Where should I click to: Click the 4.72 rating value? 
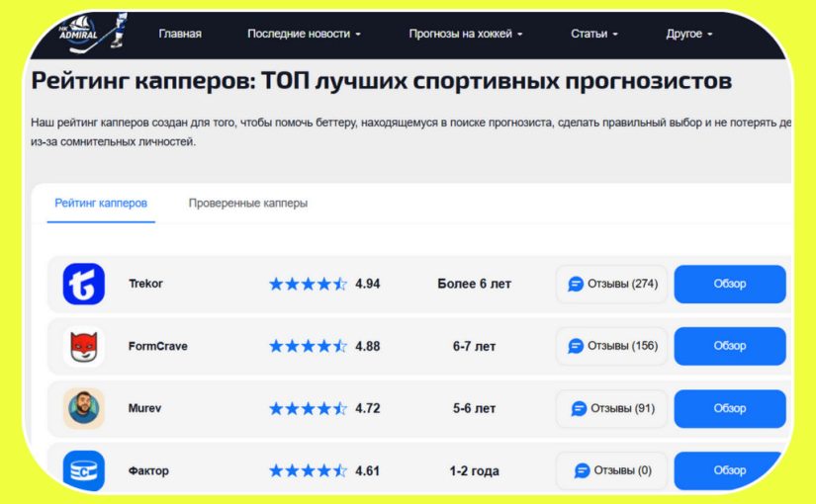coord(367,409)
